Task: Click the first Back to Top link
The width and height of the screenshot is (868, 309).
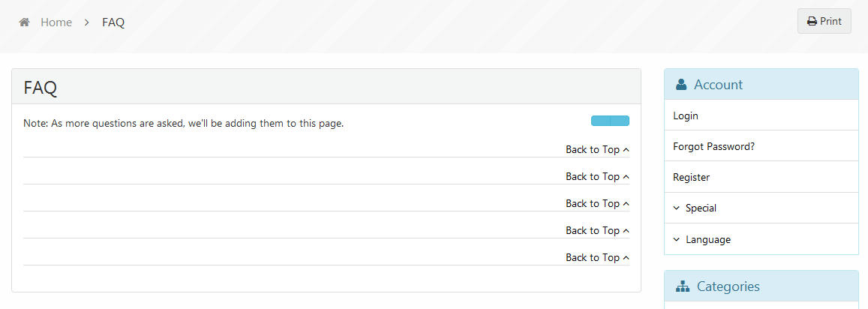Action: pyautogui.click(x=597, y=150)
